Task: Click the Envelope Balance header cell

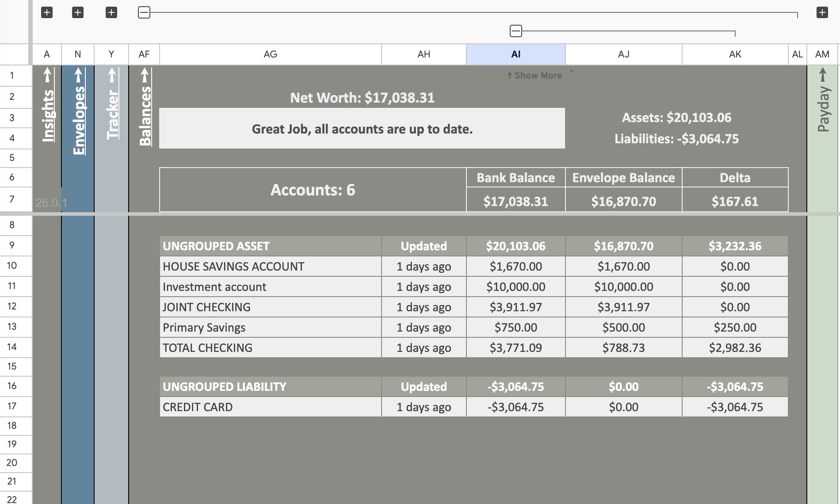Action: pos(624,178)
